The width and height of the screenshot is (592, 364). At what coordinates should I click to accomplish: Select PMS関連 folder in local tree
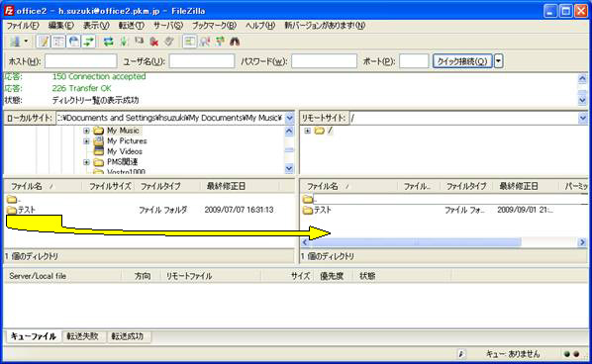[123, 162]
